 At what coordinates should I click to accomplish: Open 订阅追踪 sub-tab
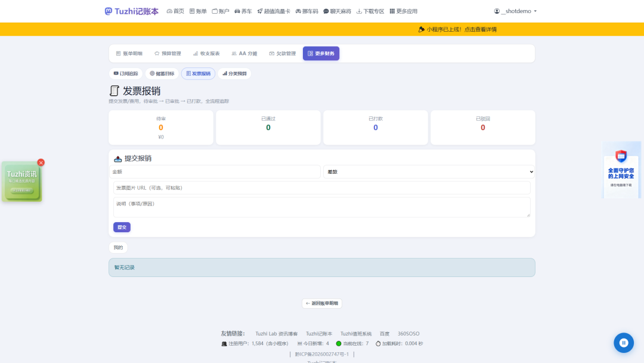point(126,73)
